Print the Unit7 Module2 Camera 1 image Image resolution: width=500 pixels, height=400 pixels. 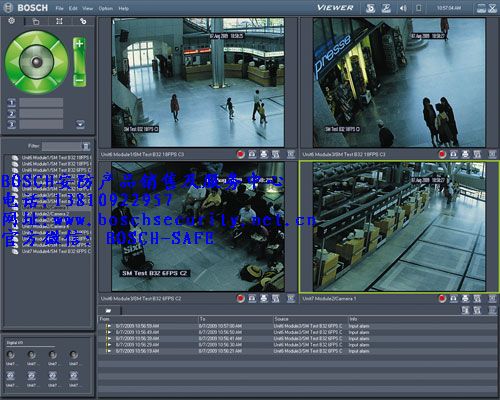point(465,298)
